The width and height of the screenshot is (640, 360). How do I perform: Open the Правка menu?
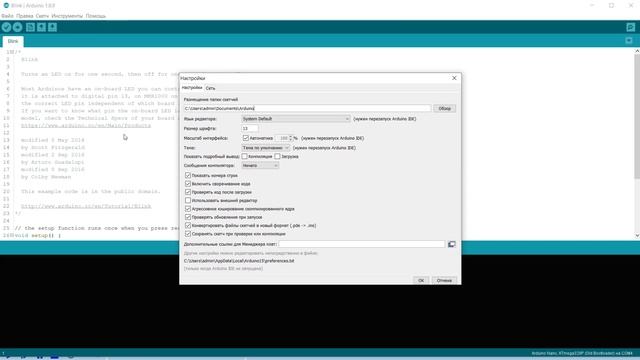pos(24,16)
